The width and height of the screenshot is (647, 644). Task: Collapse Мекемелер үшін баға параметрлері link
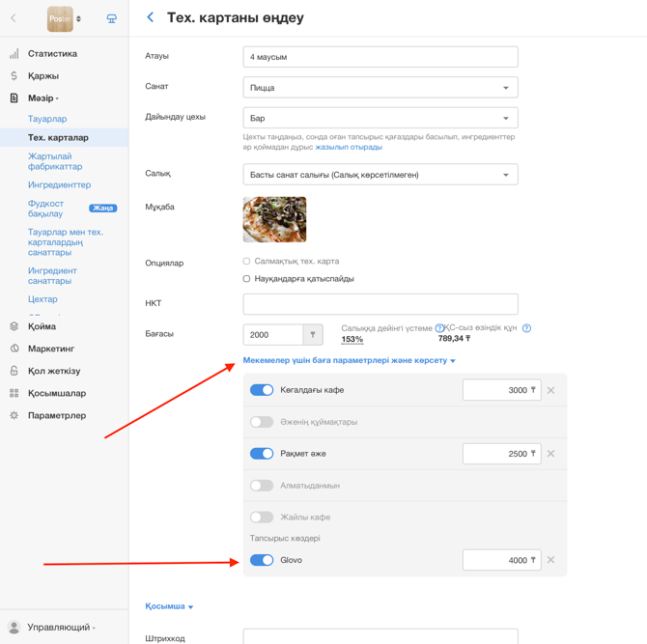[x=349, y=360]
